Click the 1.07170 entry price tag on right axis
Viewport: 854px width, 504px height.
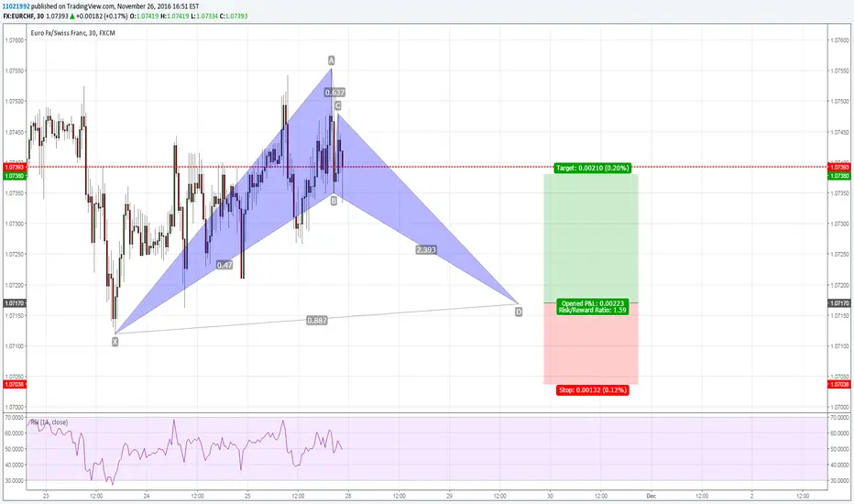(x=838, y=303)
